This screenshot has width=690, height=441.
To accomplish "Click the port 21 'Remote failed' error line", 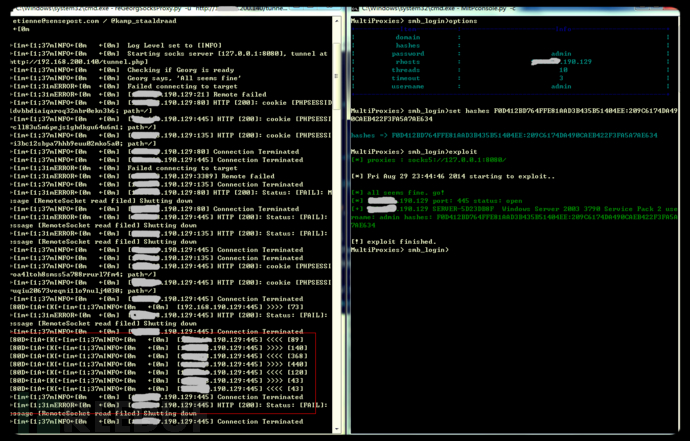I will pyautogui.click(x=139, y=94).
